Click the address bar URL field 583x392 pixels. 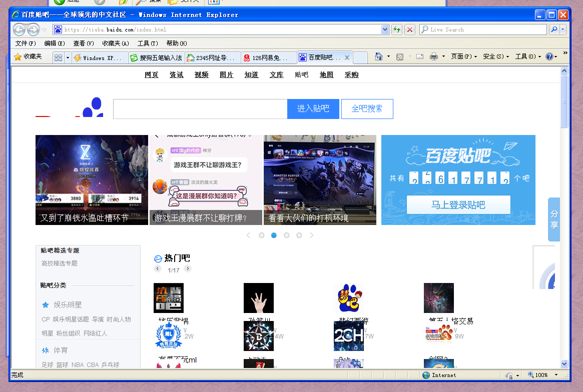coord(218,29)
